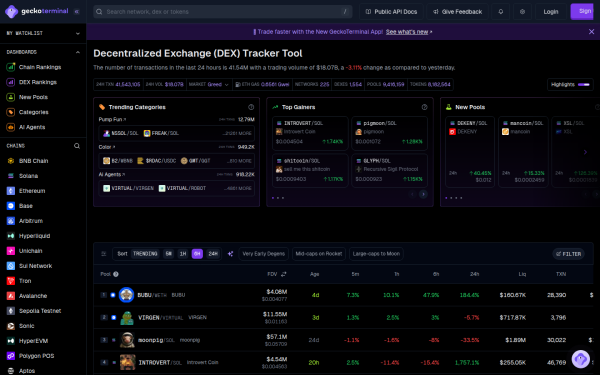Show next Top Gainers with arrow

coord(423,194)
